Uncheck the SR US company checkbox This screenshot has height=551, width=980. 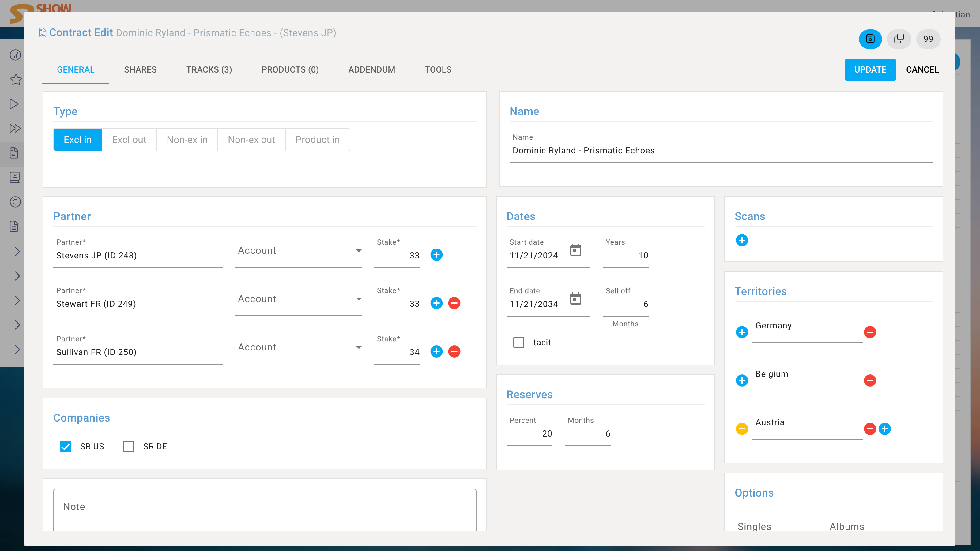(x=66, y=446)
